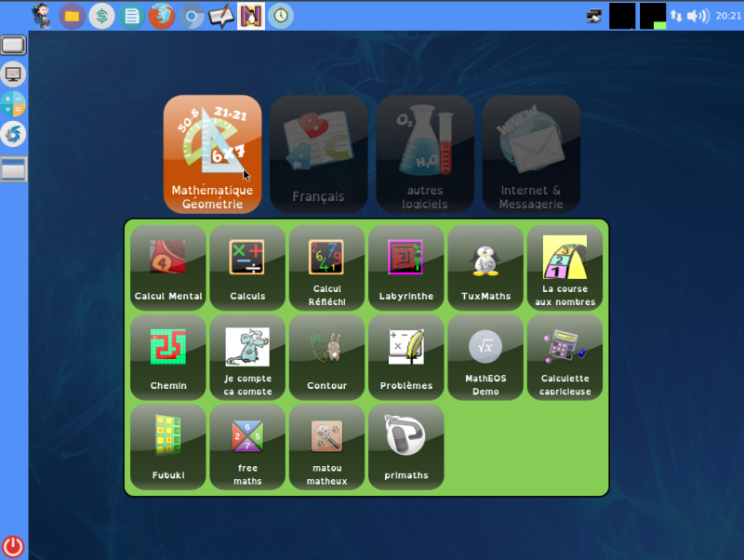The width and height of the screenshot is (744, 560).
Task: Launch the TuxMaths penguin application
Action: [485, 268]
